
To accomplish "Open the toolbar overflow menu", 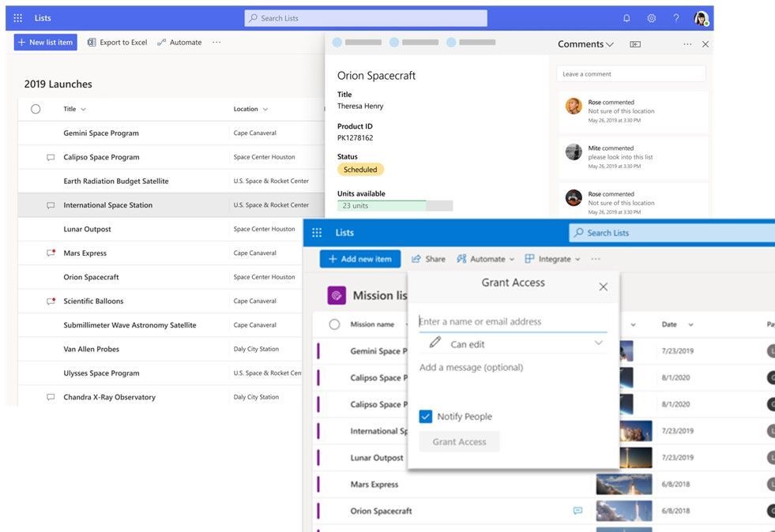I will point(216,42).
